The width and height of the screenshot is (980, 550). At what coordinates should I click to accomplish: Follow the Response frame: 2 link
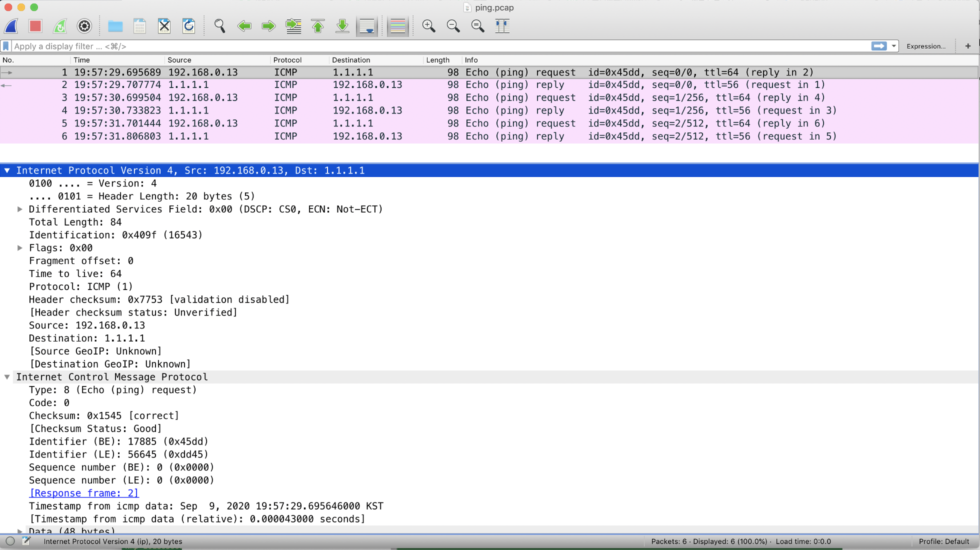(84, 493)
